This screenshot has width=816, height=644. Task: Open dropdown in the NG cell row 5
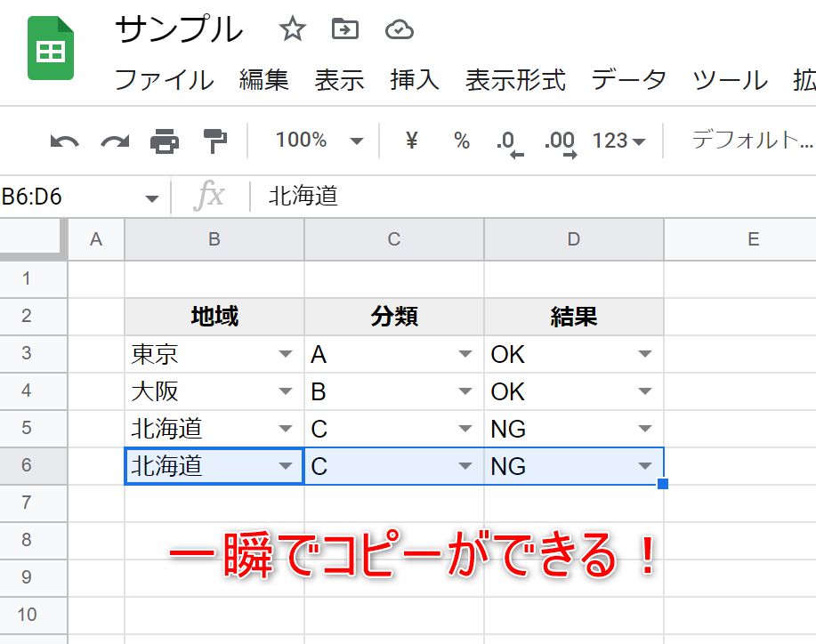(644, 429)
